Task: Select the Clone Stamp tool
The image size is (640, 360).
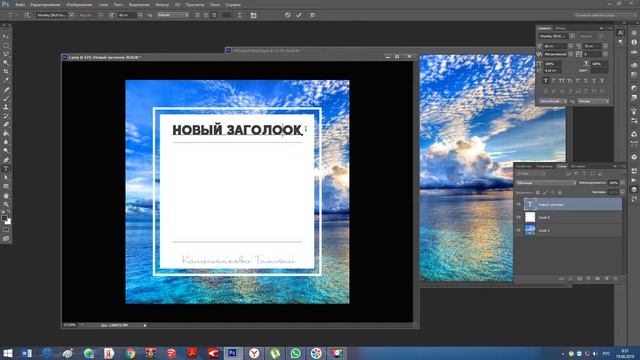Action: point(6,107)
